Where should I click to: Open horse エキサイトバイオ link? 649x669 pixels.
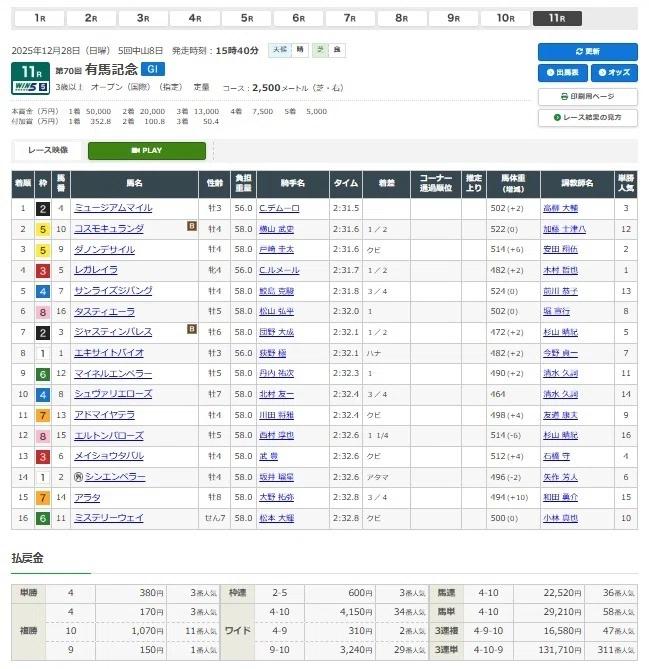(x=109, y=353)
